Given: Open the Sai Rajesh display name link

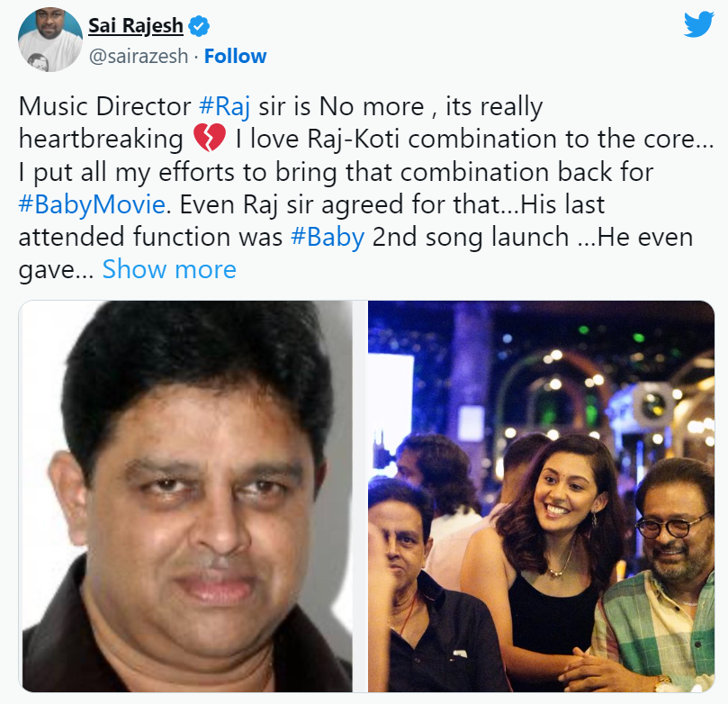Looking at the screenshot, I should [136, 26].
